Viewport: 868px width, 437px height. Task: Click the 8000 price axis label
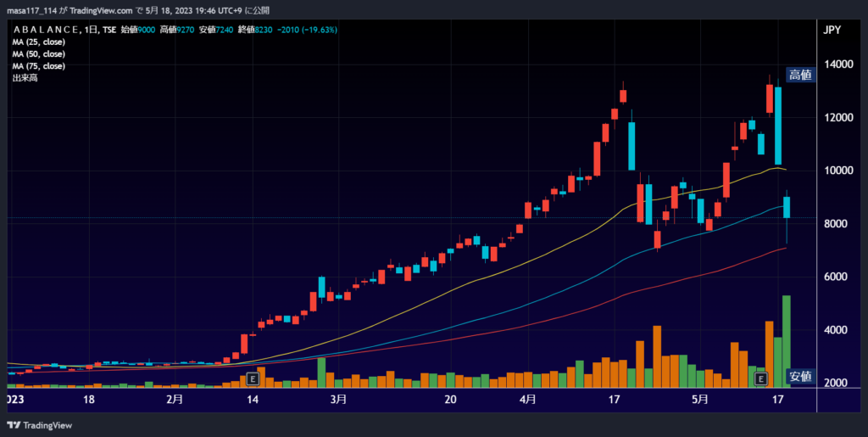(x=835, y=224)
